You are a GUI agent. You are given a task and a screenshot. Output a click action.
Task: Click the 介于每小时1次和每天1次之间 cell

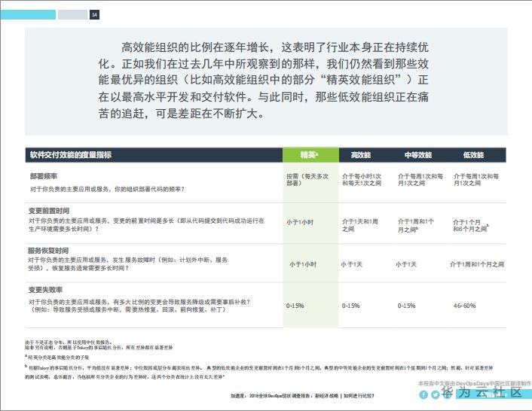[362, 180]
